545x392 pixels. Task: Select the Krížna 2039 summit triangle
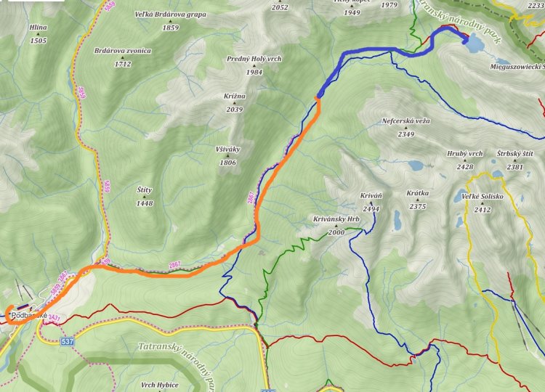coord(234,103)
